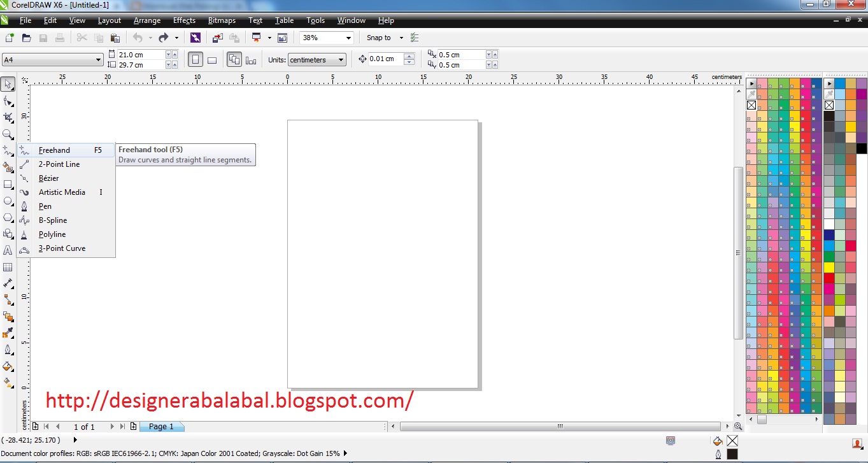Open the Effects menu

pyautogui.click(x=184, y=20)
